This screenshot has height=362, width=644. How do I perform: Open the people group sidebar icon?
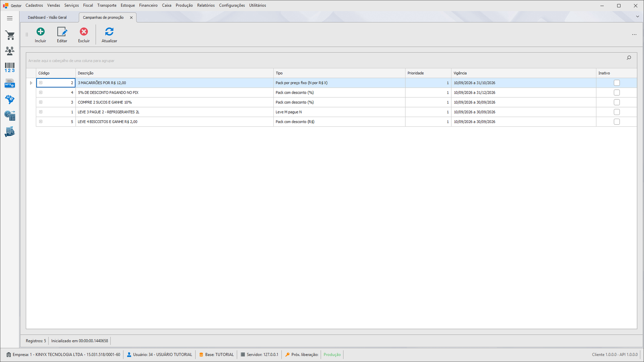pyautogui.click(x=10, y=51)
